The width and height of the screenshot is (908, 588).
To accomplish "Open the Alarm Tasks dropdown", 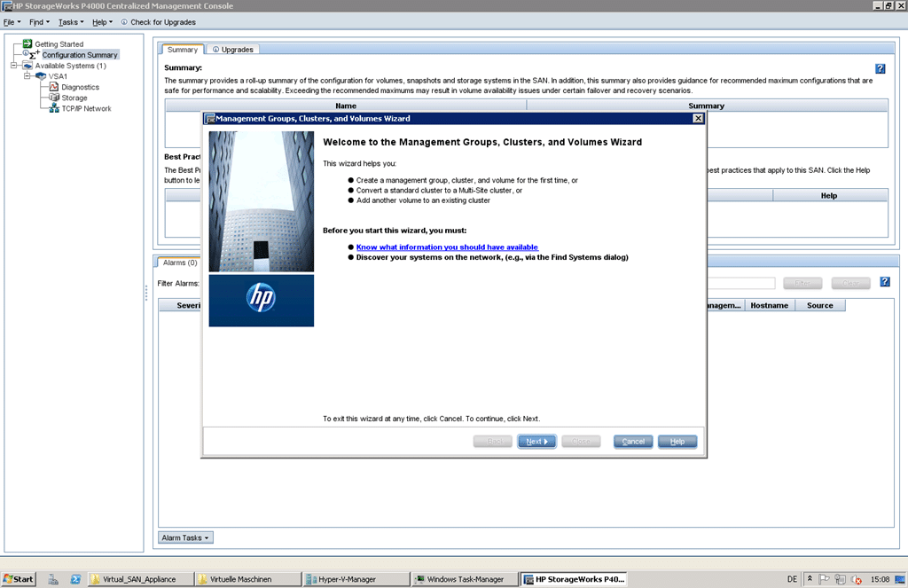I will [185, 537].
